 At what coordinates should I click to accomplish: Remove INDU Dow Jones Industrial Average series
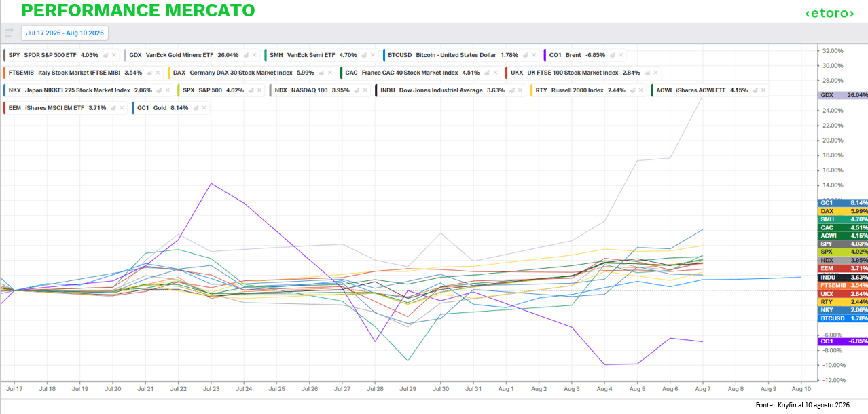521,90
